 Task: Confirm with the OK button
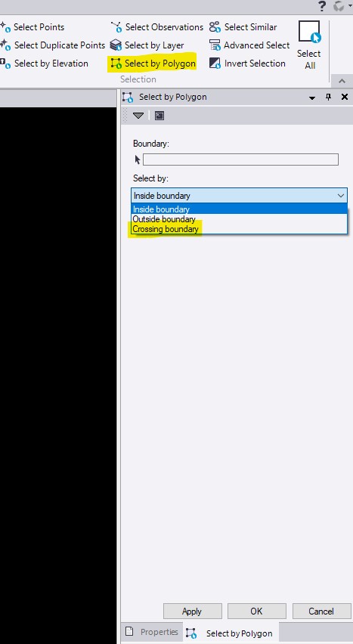(x=257, y=611)
